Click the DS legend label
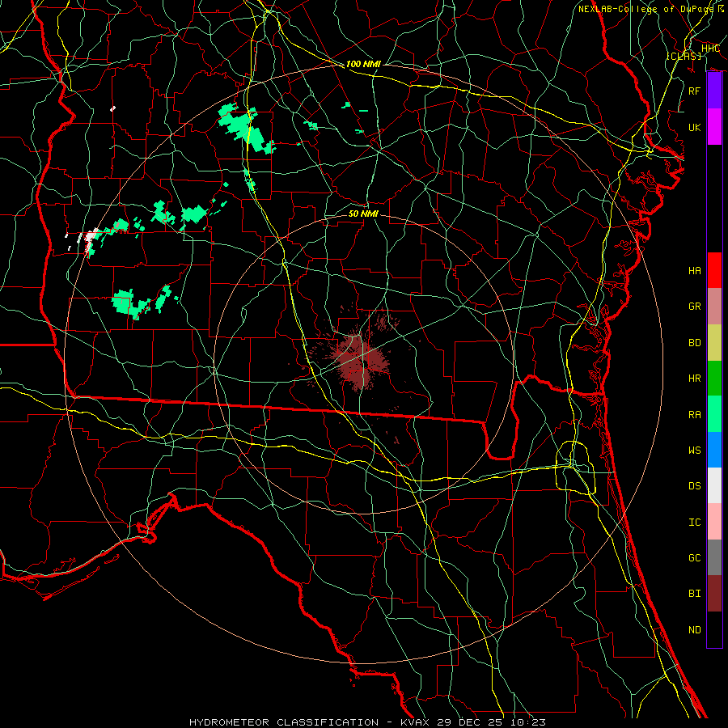This screenshot has width=728, height=728. pos(695,486)
